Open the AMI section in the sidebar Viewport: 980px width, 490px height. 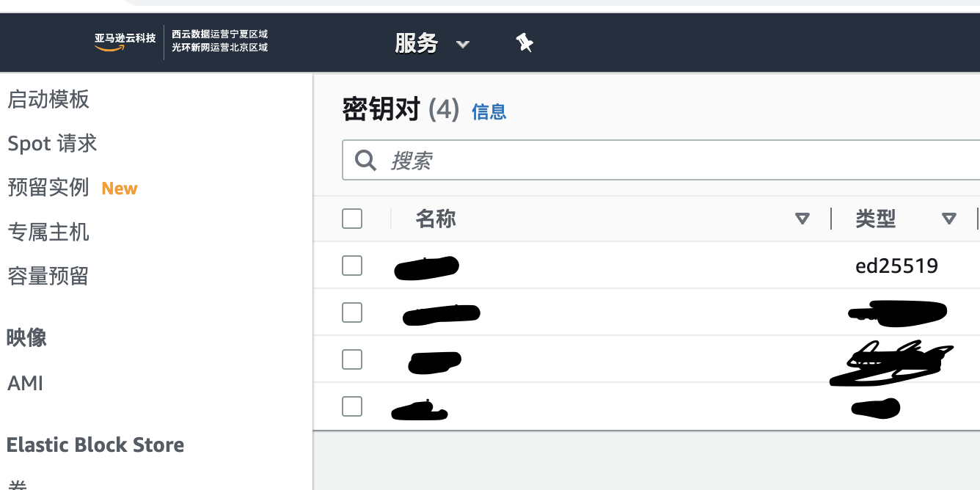point(24,383)
